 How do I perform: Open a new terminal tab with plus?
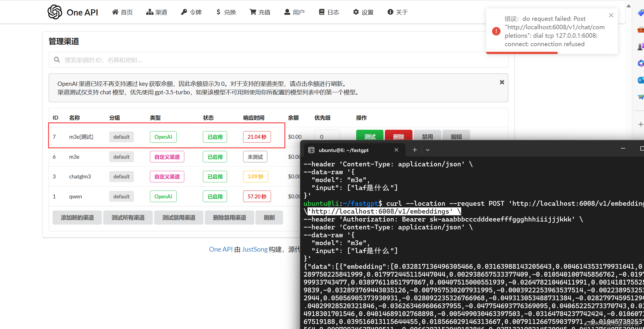[415, 150]
